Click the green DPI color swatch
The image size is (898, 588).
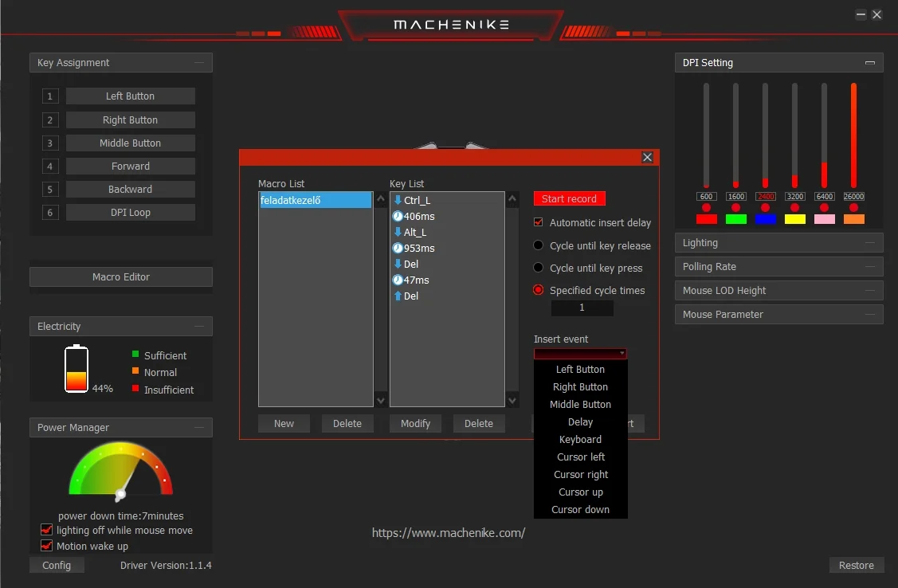pyautogui.click(x=736, y=219)
